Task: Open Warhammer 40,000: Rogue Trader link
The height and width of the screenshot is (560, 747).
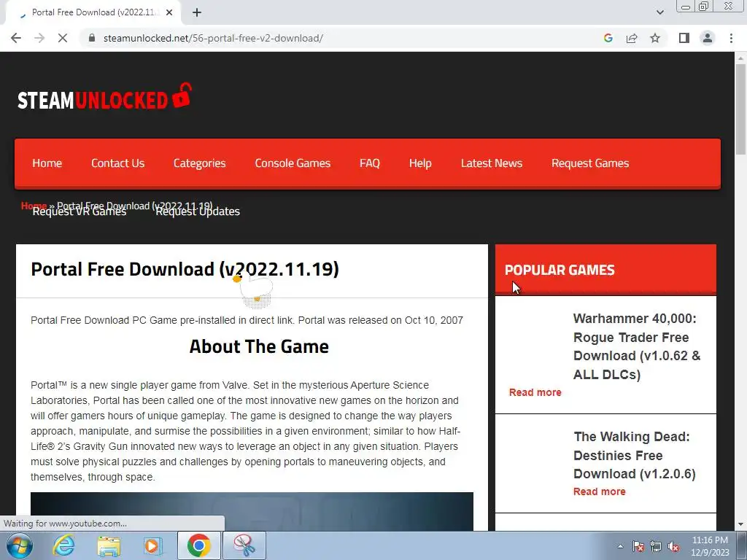Action: [x=637, y=346]
